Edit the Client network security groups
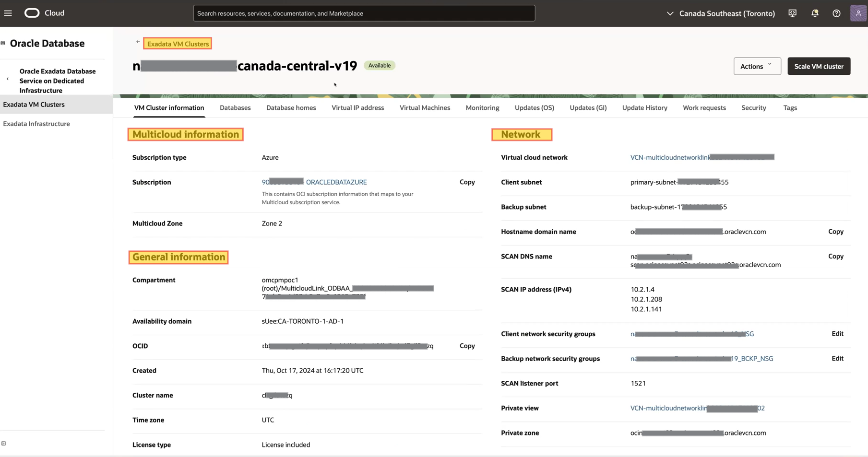 (x=838, y=334)
